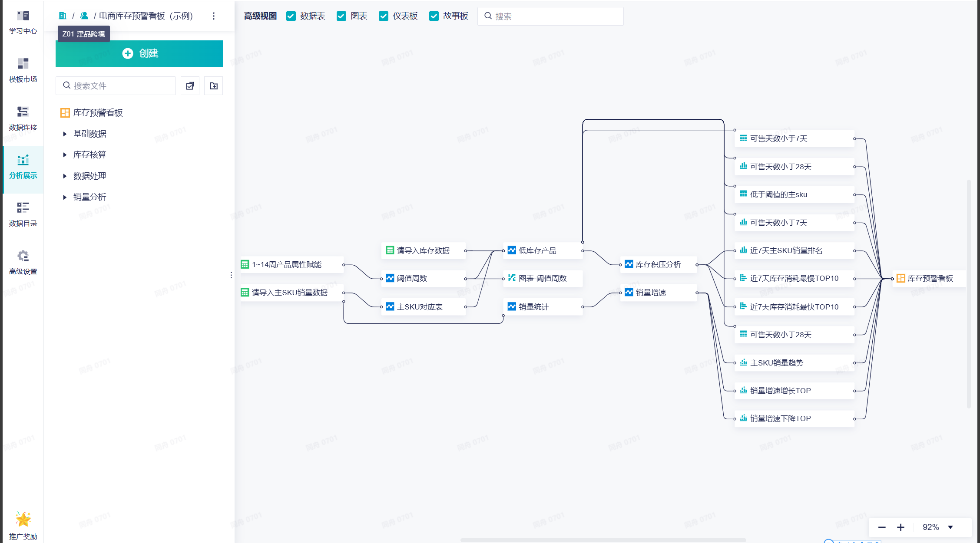The width and height of the screenshot is (980, 543).
Task: Uncheck the 数据表 checkbox
Action: tap(291, 16)
